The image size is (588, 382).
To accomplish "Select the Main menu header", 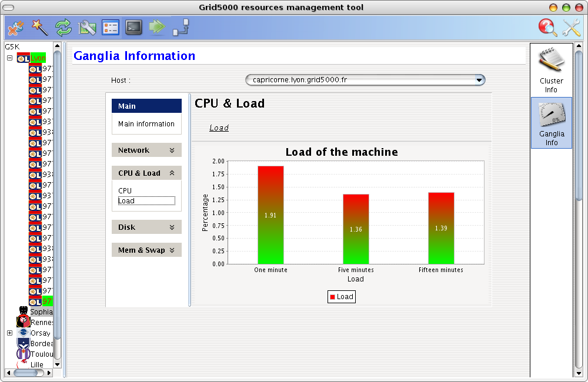I will (146, 106).
